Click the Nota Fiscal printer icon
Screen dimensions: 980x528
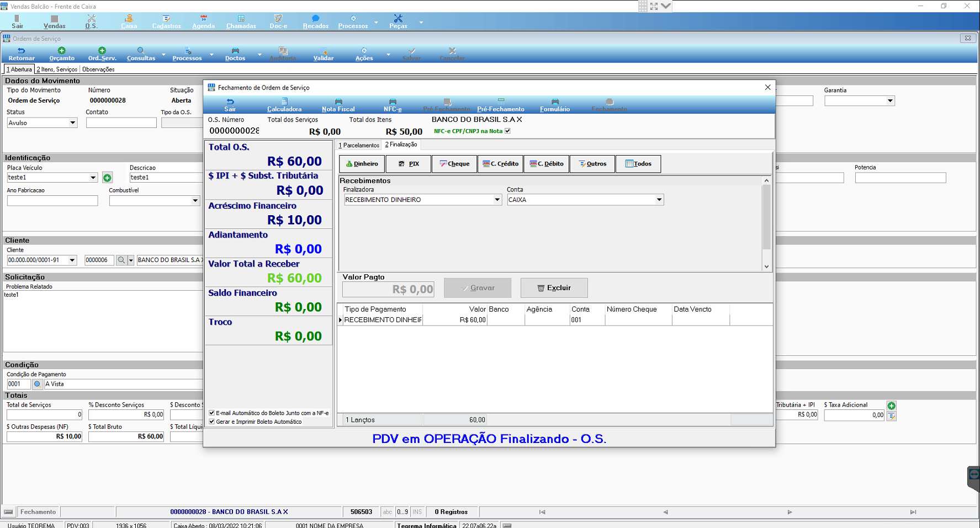338,102
